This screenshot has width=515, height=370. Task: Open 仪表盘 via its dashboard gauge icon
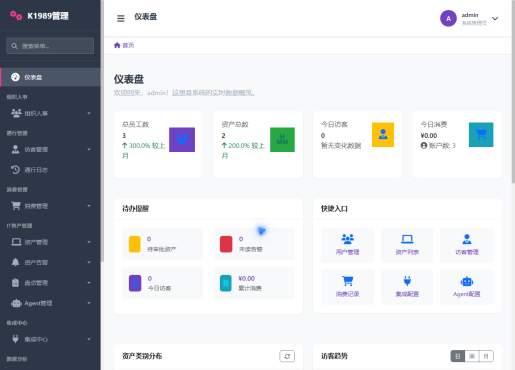click(x=15, y=77)
